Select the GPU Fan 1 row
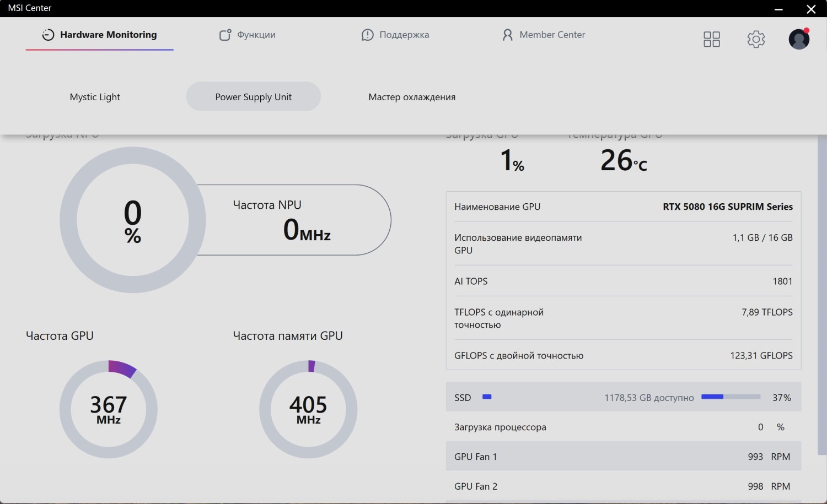This screenshot has width=827, height=504. click(x=623, y=457)
